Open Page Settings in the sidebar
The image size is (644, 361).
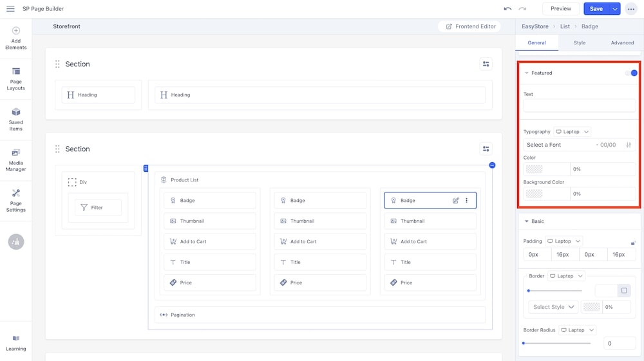point(16,200)
